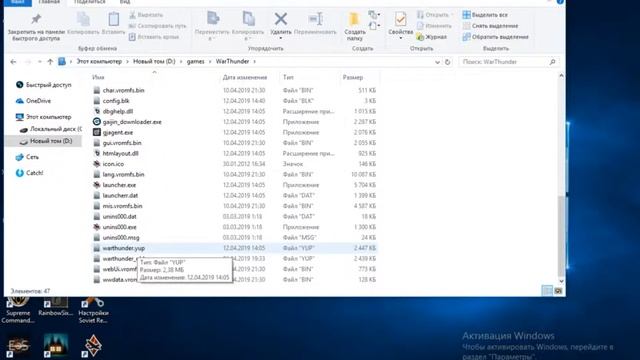Click the Копировать clipboard ribbon icon
The image size is (640, 360).
click(x=83, y=19)
